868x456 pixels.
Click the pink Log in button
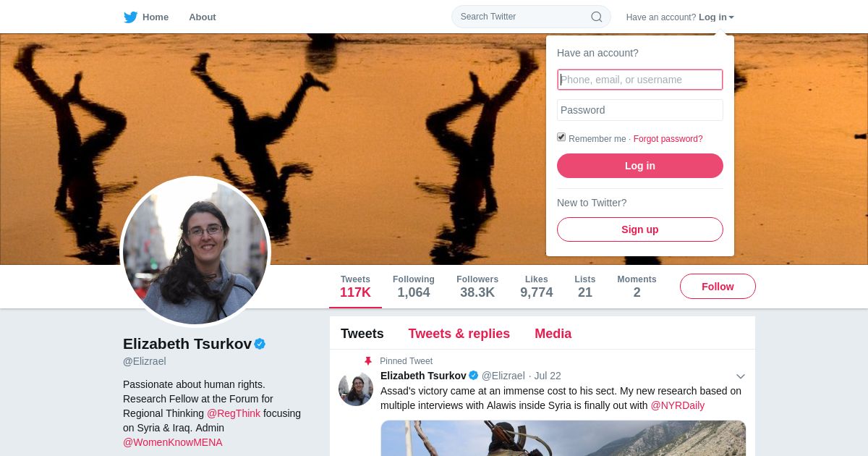tap(640, 166)
